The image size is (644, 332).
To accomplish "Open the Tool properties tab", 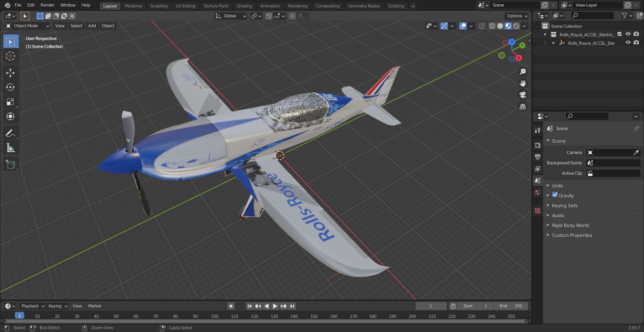I will click(537, 130).
